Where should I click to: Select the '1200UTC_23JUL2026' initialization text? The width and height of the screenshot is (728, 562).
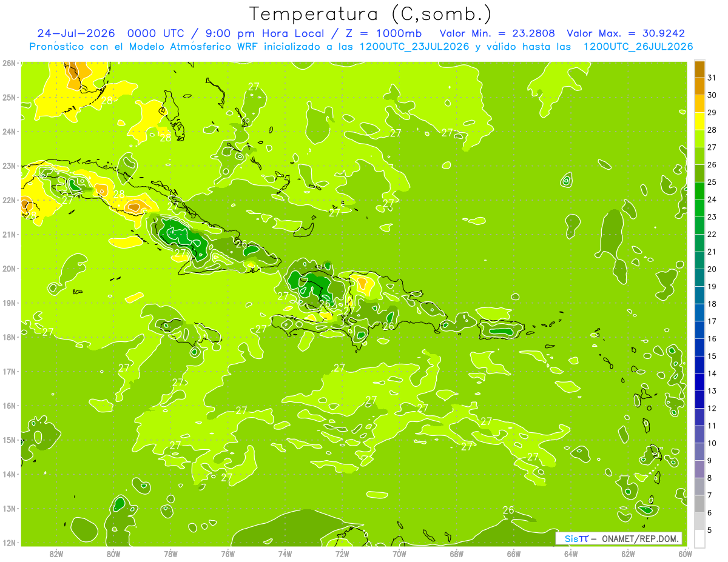coord(414,47)
